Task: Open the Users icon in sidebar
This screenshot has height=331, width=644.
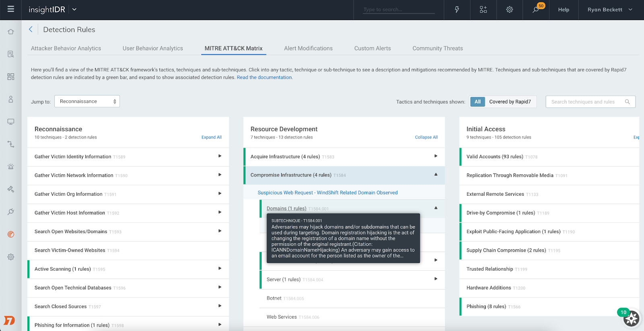Action: [11, 99]
